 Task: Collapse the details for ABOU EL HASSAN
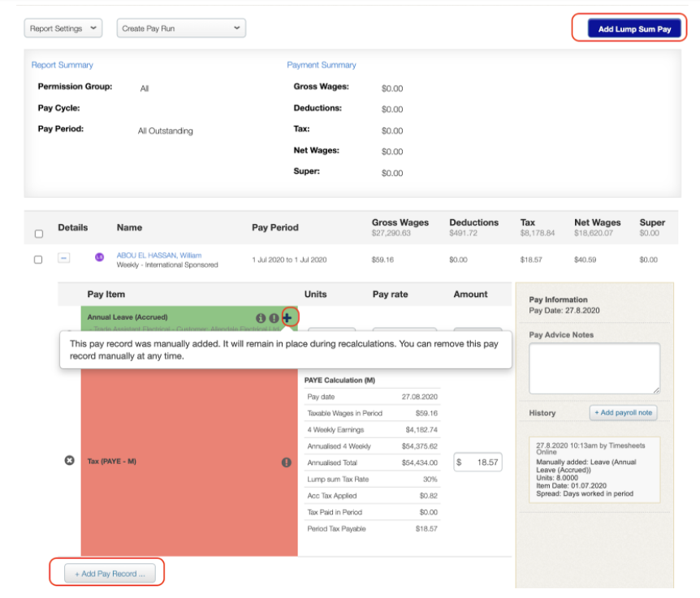[x=64, y=258]
